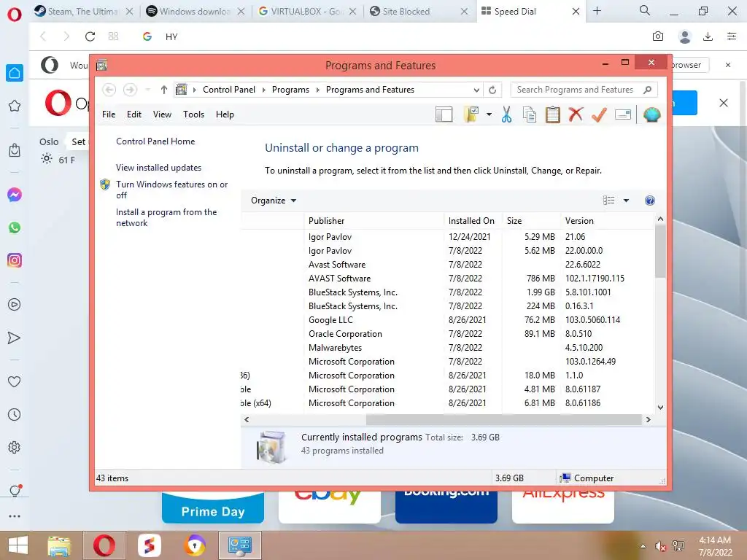Image resolution: width=747 pixels, height=560 pixels.
Task: Click the globe shell icon in toolbar
Action: [651, 114]
